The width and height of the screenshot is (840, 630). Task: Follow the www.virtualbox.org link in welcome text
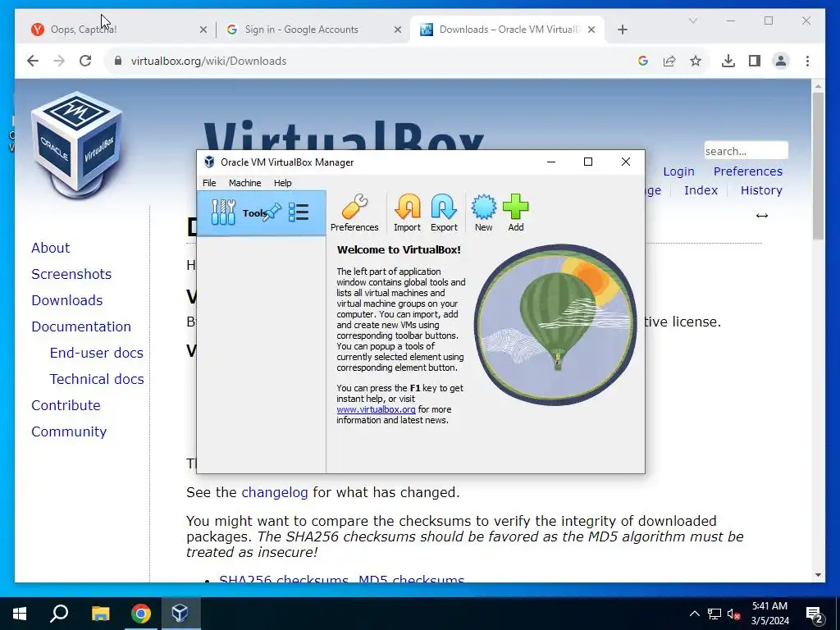tap(376, 409)
